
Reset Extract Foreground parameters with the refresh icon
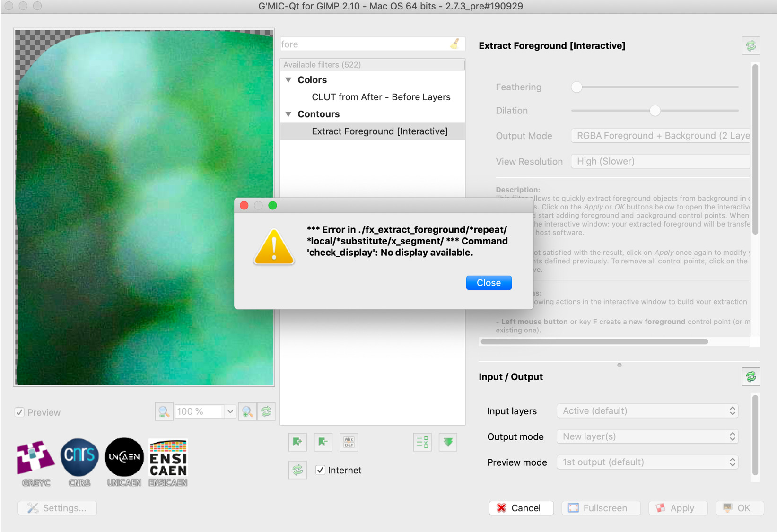751,46
